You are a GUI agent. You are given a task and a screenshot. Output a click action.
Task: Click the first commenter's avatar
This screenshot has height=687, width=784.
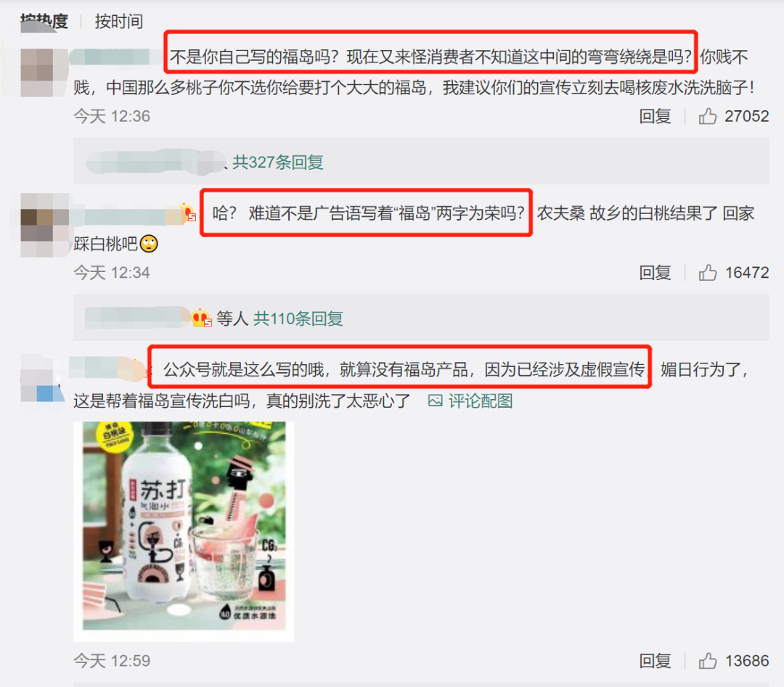tap(44, 73)
